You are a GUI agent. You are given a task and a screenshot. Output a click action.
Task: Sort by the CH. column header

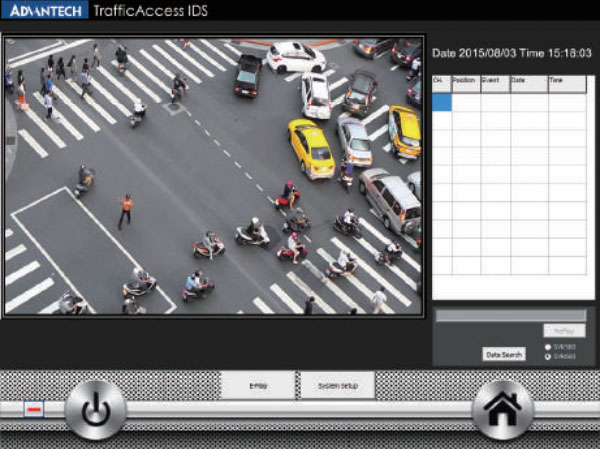point(442,84)
